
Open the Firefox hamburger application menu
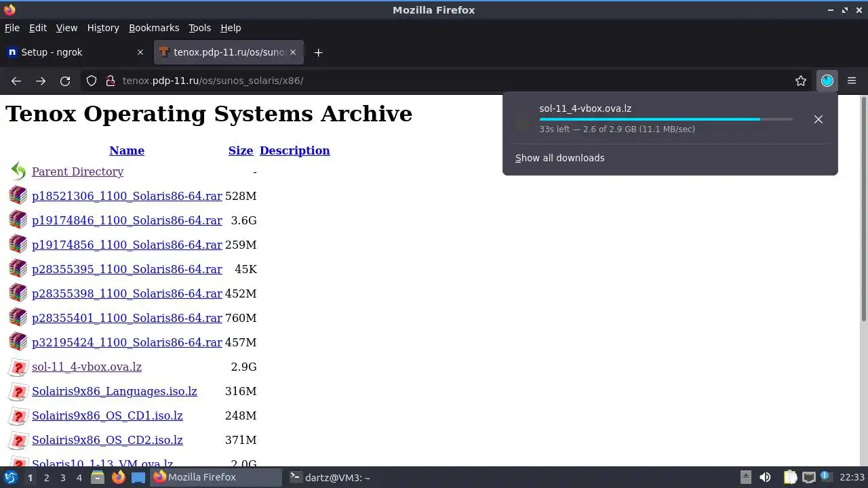852,81
